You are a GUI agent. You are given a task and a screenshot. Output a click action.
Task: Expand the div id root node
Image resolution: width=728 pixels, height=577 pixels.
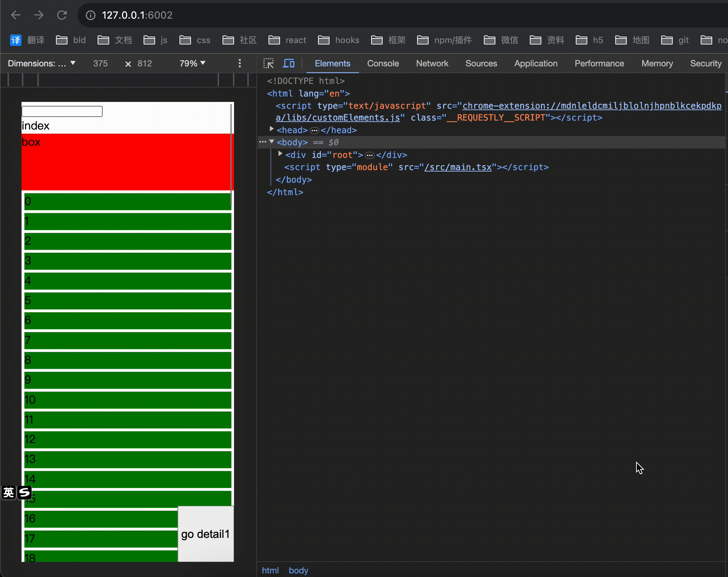[x=280, y=154]
